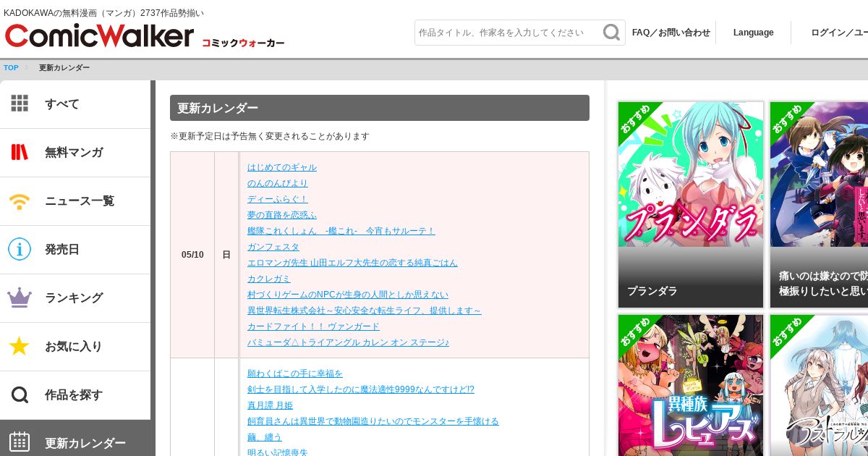Open the ガンフェスタ link
The image size is (868, 456).
click(x=273, y=247)
